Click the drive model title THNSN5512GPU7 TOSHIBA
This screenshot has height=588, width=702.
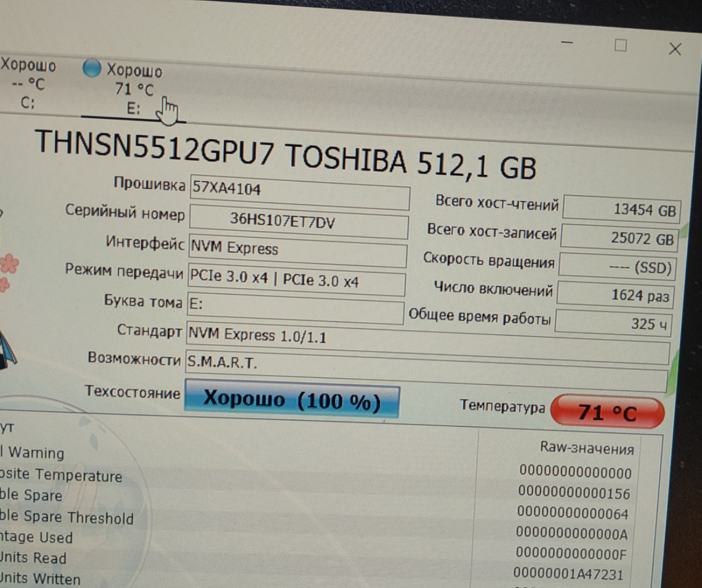tap(221, 151)
